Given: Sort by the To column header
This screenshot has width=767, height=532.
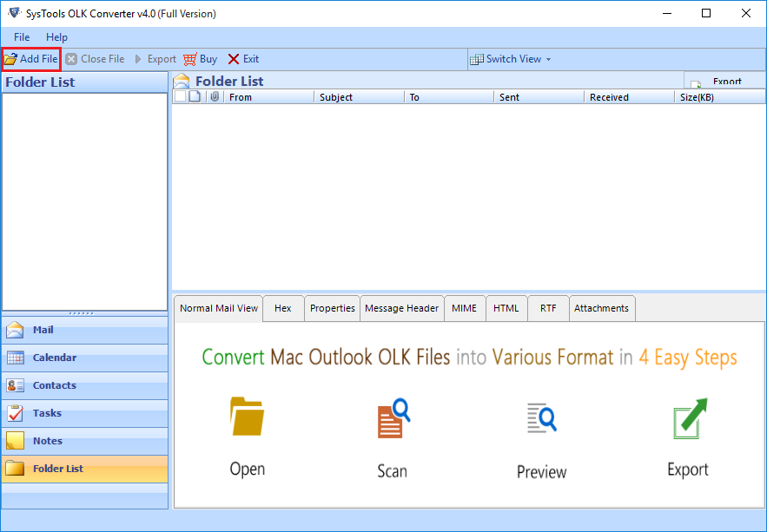Looking at the screenshot, I should coord(449,97).
